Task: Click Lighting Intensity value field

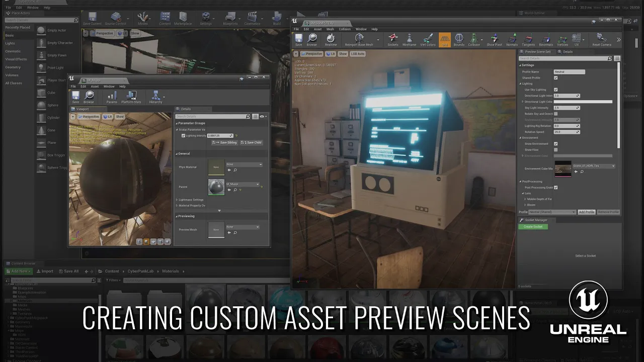Action: [220, 136]
